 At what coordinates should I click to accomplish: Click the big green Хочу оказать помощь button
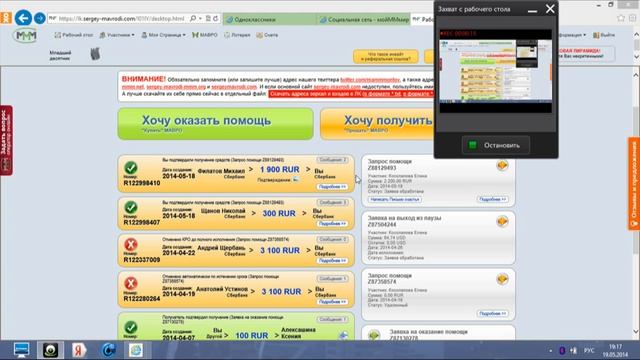click(216, 124)
